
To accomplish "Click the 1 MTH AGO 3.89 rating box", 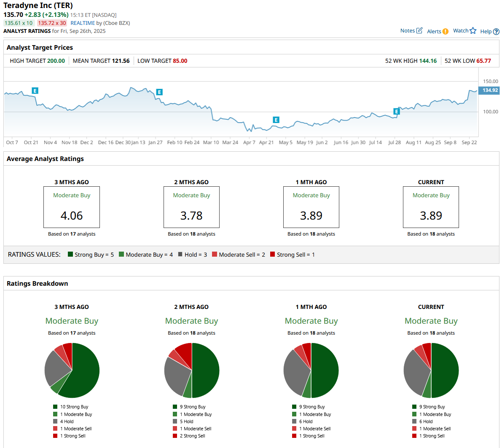I will coord(311,207).
